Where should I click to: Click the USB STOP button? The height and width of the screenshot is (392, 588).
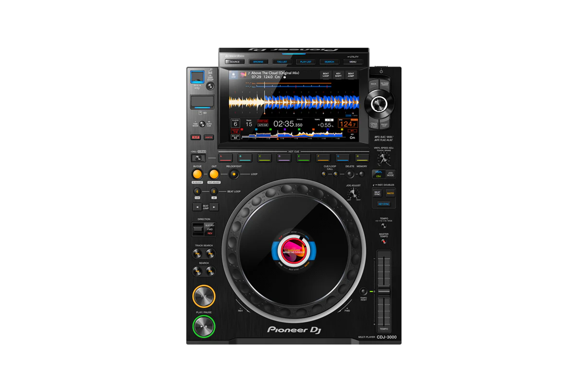[210, 86]
